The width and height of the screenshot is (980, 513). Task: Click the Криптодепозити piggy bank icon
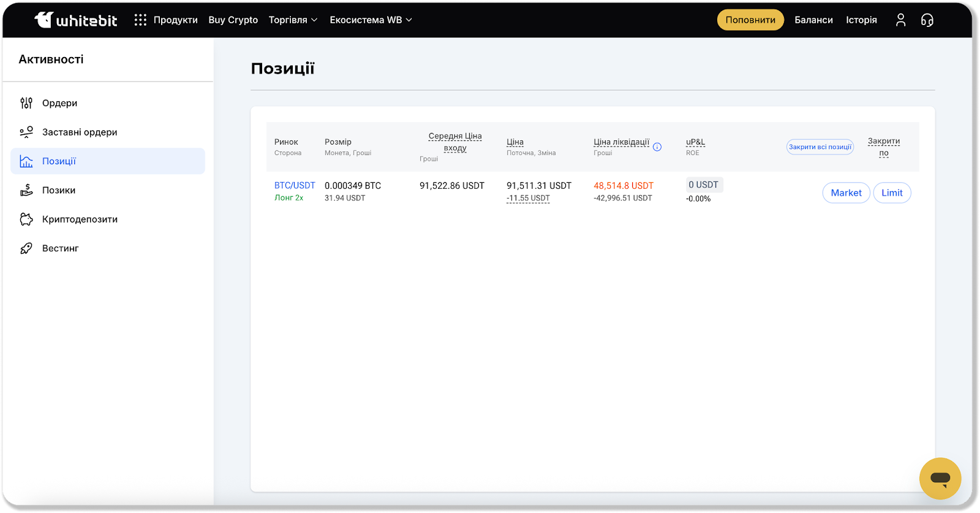[x=26, y=219]
